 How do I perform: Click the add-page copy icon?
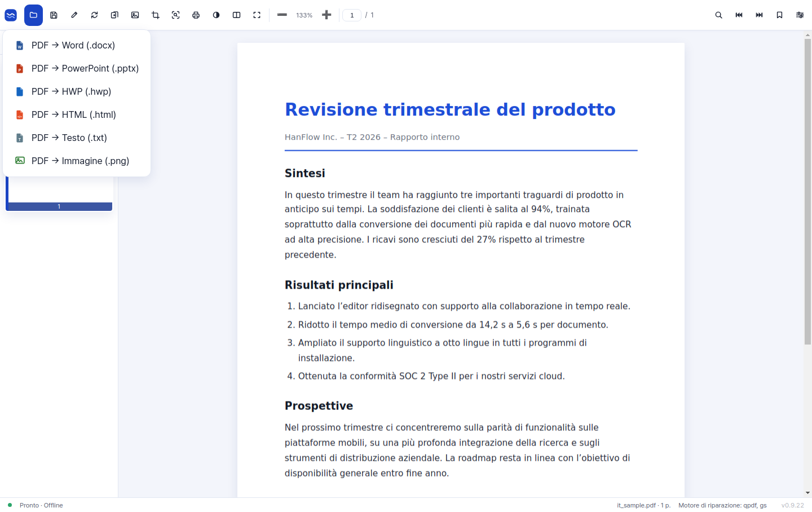[114, 15]
